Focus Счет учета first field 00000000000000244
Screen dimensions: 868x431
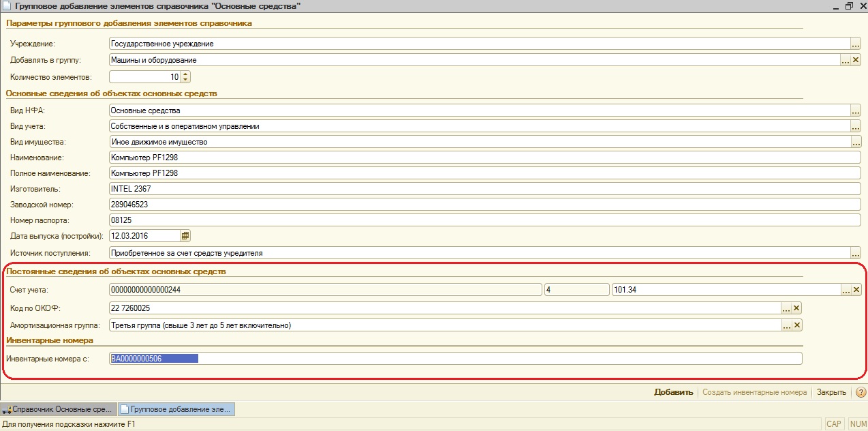click(325, 290)
